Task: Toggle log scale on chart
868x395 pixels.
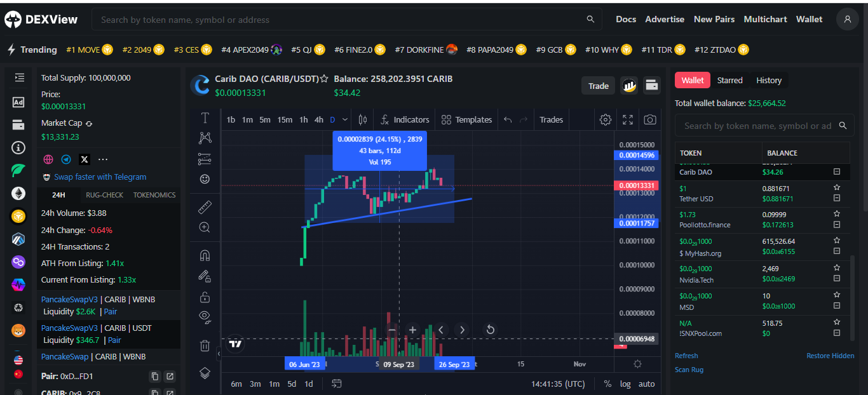Action: click(x=626, y=384)
